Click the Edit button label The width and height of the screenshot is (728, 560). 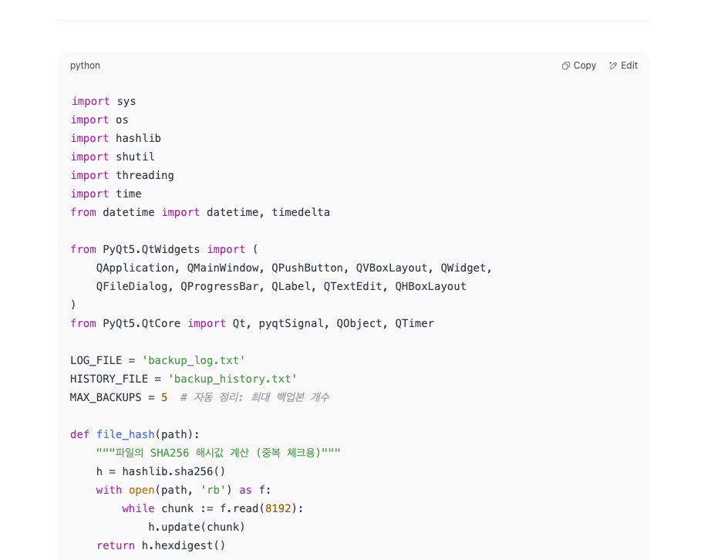[629, 66]
